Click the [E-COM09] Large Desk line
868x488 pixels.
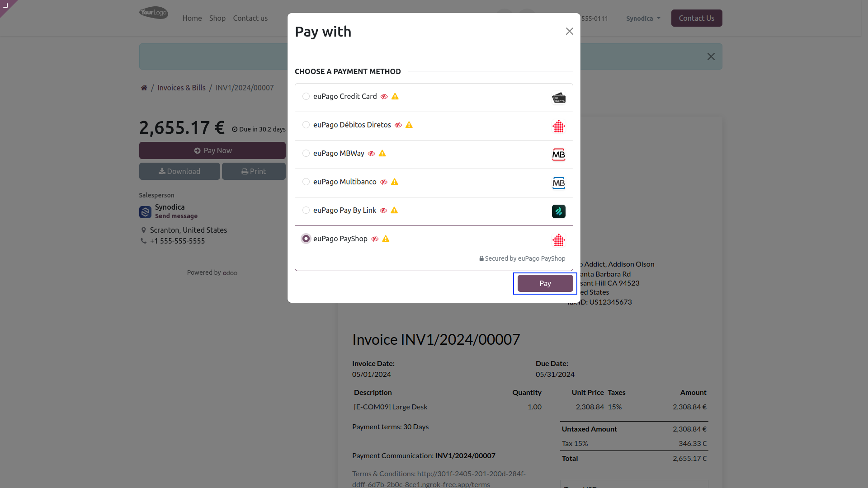tap(391, 407)
